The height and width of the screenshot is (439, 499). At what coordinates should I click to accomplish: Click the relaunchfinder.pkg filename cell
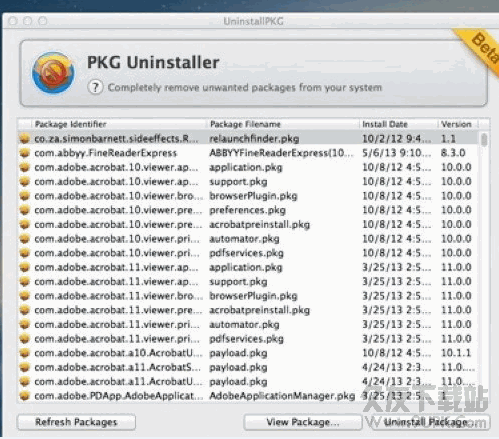254,139
